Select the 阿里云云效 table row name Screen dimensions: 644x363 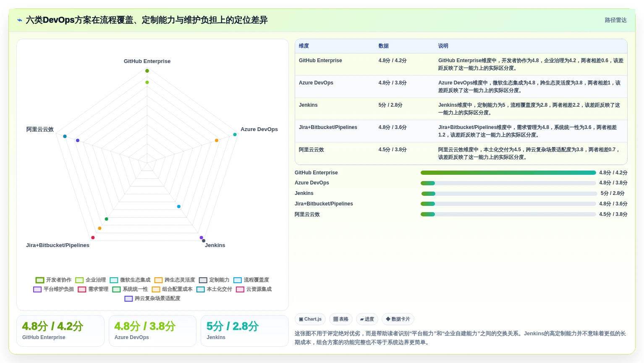coord(312,150)
